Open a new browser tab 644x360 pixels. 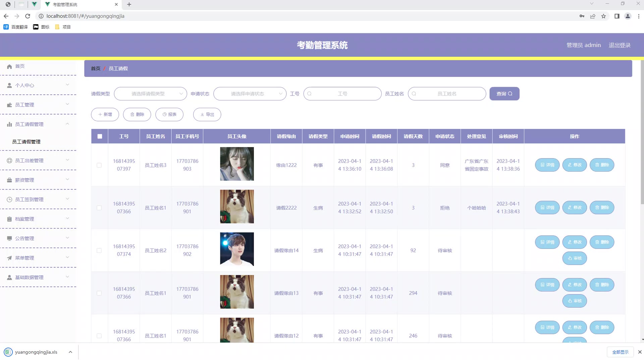[x=129, y=4]
